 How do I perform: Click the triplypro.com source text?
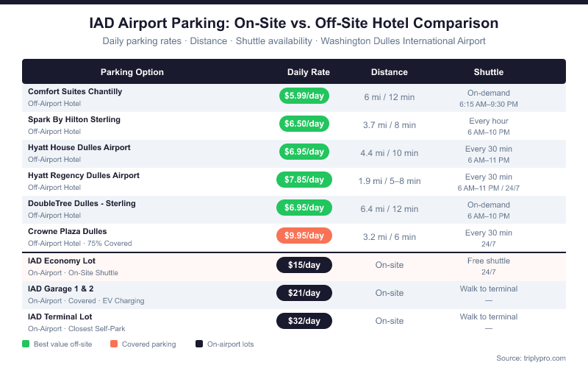pos(531,358)
